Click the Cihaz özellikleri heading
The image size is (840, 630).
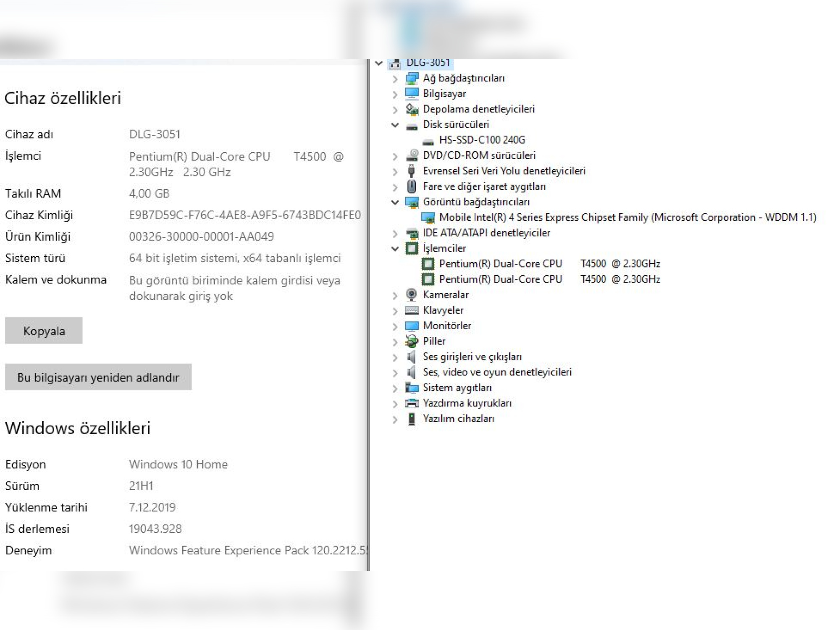coord(63,98)
